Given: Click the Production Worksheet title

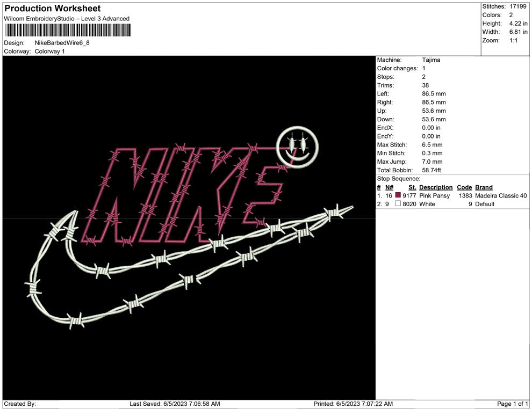Looking at the screenshot, I should coord(53,9).
